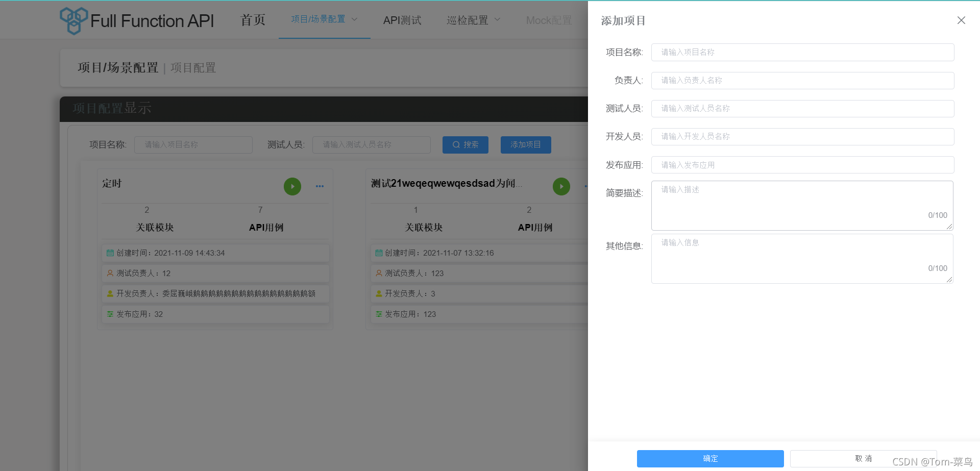Open 巡检配置 nav menu
The width and height of the screenshot is (980, 471).
(x=474, y=20)
